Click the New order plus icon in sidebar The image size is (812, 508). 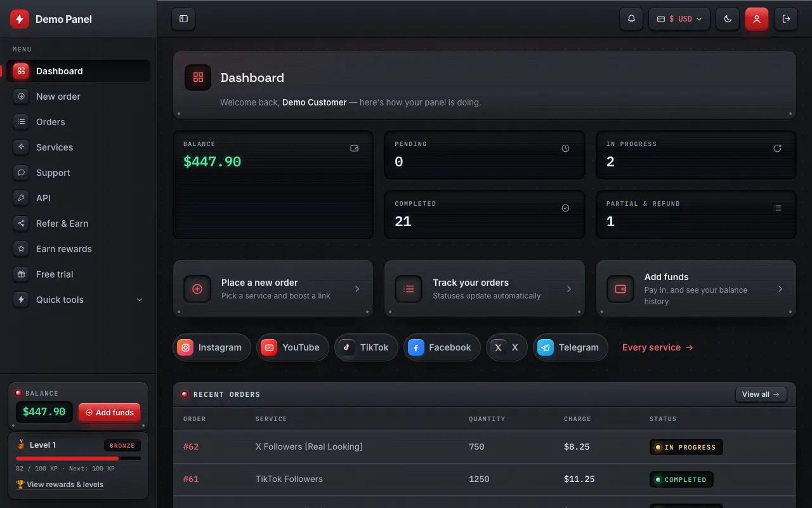coord(21,97)
